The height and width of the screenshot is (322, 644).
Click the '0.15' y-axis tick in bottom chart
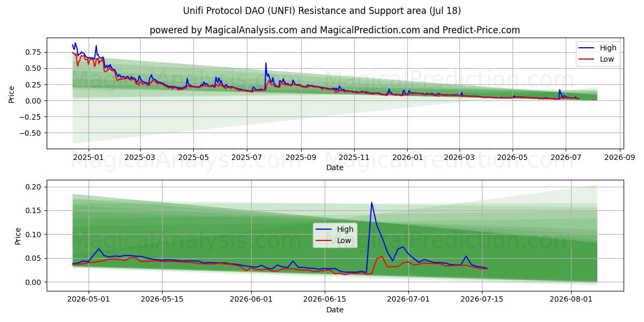tap(34, 210)
